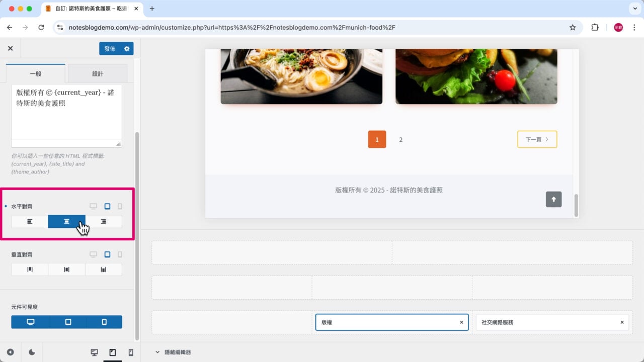Toggle dark mode moon icon
The height and width of the screenshot is (362, 644).
(x=32, y=352)
